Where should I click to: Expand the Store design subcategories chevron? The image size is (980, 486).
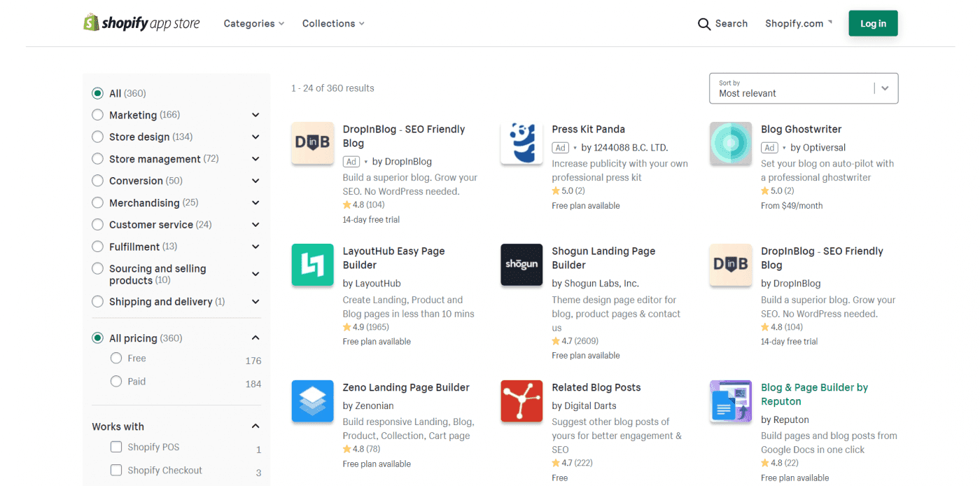pos(255,137)
